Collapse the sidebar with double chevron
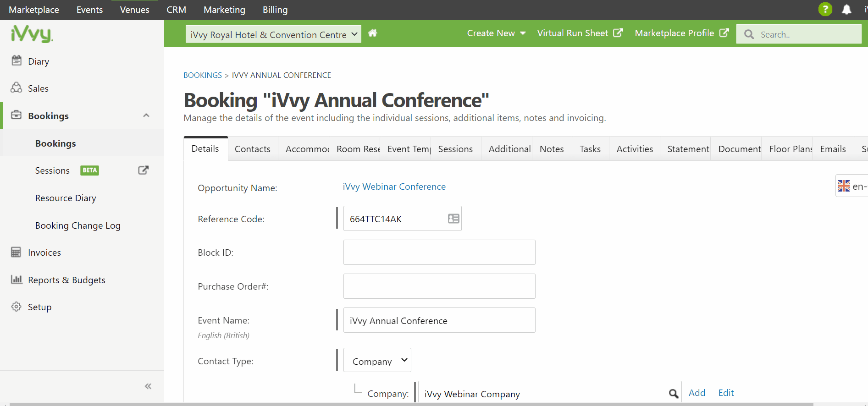This screenshot has height=406, width=868. click(148, 386)
